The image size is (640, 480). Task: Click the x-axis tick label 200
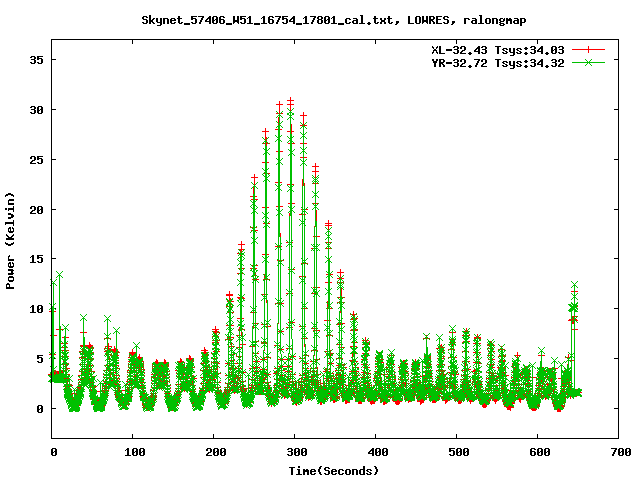click(216, 452)
